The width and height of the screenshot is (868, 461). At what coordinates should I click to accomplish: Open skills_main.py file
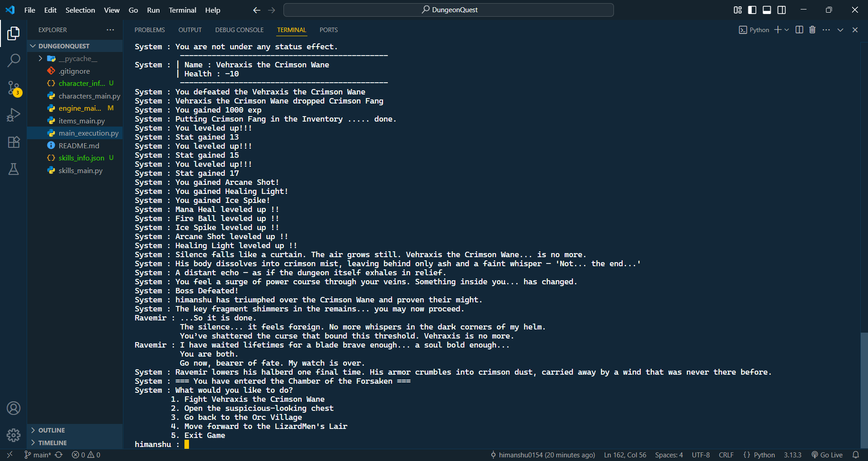coord(75,170)
